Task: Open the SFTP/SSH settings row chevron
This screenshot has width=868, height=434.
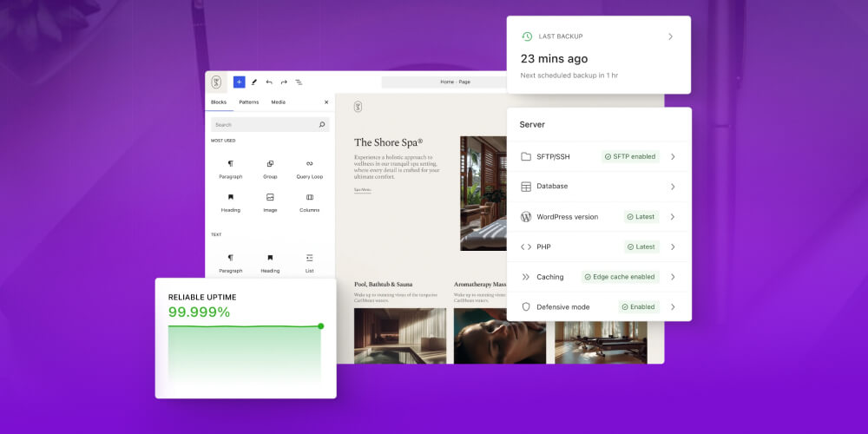Action: pyautogui.click(x=673, y=156)
